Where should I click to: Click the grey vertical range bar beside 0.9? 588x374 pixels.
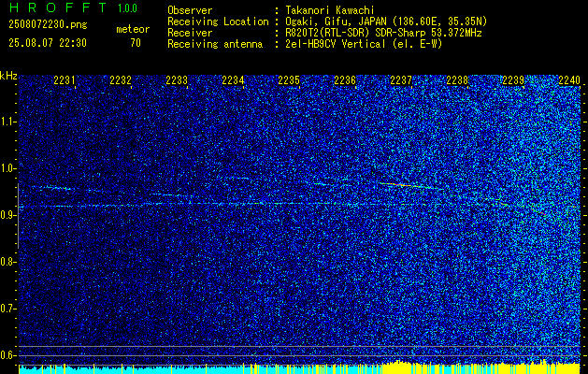coord(18,216)
